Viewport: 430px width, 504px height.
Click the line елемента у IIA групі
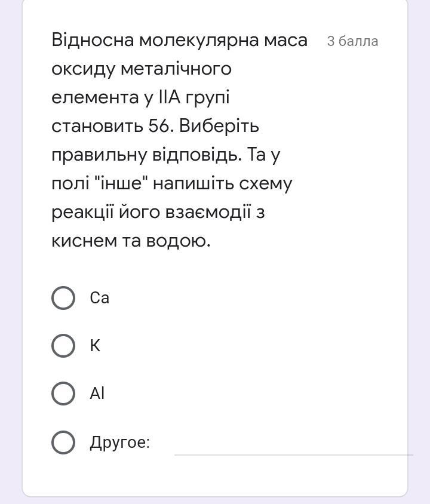(140, 97)
